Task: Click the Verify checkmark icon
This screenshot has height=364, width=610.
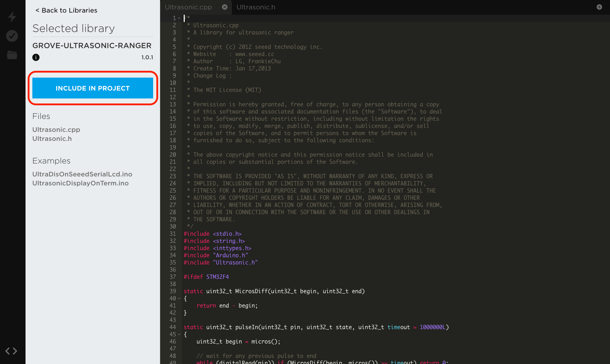Action: (x=12, y=36)
